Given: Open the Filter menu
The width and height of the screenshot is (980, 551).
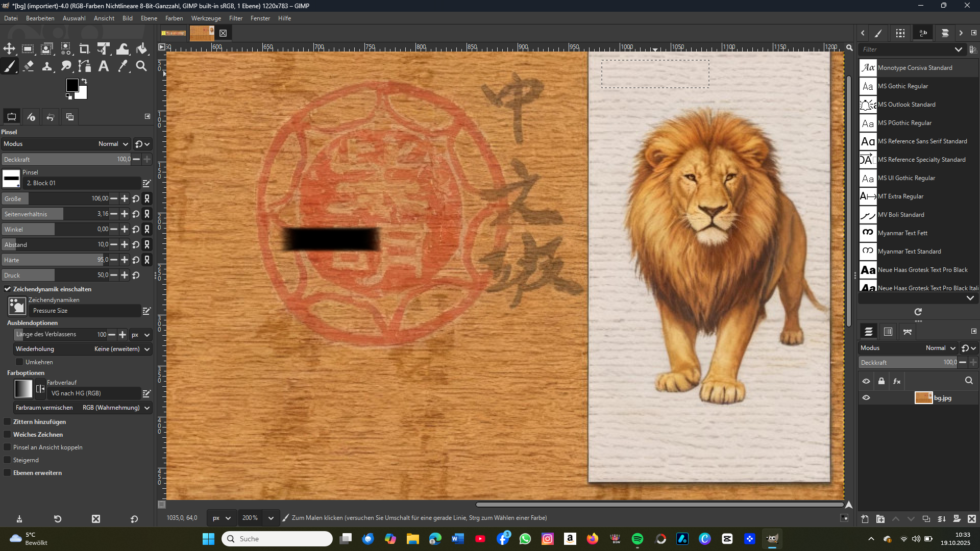Looking at the screenshot, I should 235,18.
